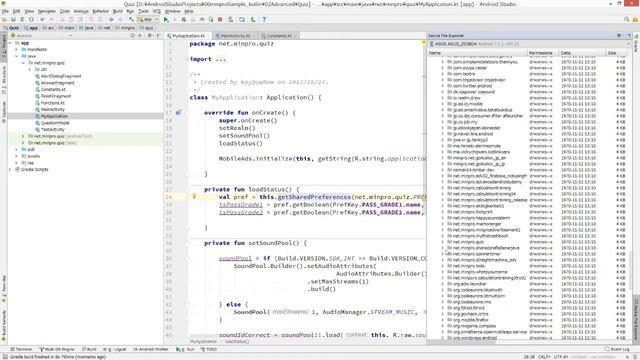The width and height of the screenshot is (640, 360).
Task: Switch to MainActivity.kt editor tab
Action: coord(235,36)
